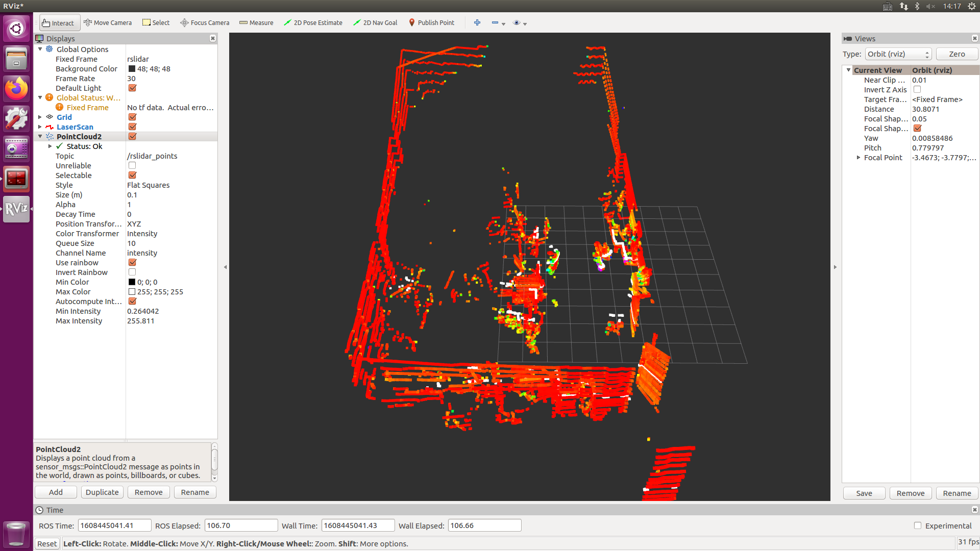Click the ROS Elapsed time field

(241, 525)
